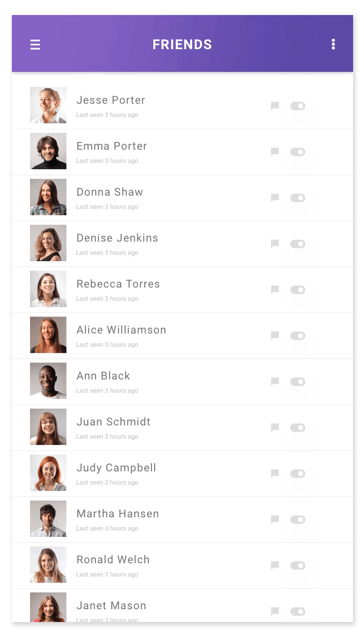The height and width of the screenshot is (637, 364).
Task: Click the FRIENDS header title
Action: point(182,45)
